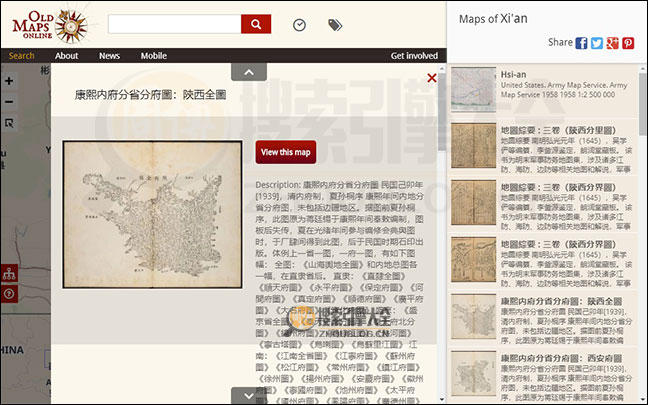Open result titled 地圖綜要：三卷（陝西分里圖）
This screenshot has width=648, height=405.
pyautogui.click(x=559, y=131)
